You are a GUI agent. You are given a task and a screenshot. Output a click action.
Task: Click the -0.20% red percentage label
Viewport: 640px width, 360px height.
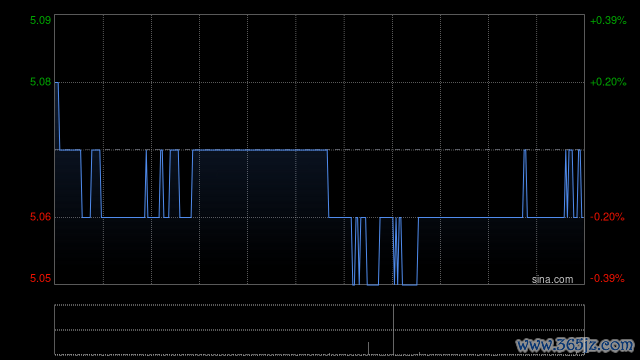tap(607, 217)
